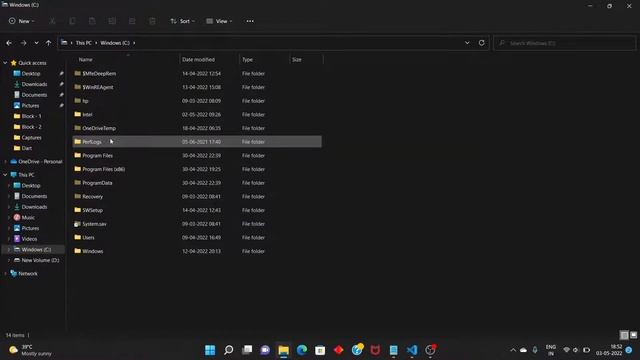This screenshot has width=640, height=360.
Task: Switch to large icons view icon
Action: pyautogui.click(x=633, y=335)
